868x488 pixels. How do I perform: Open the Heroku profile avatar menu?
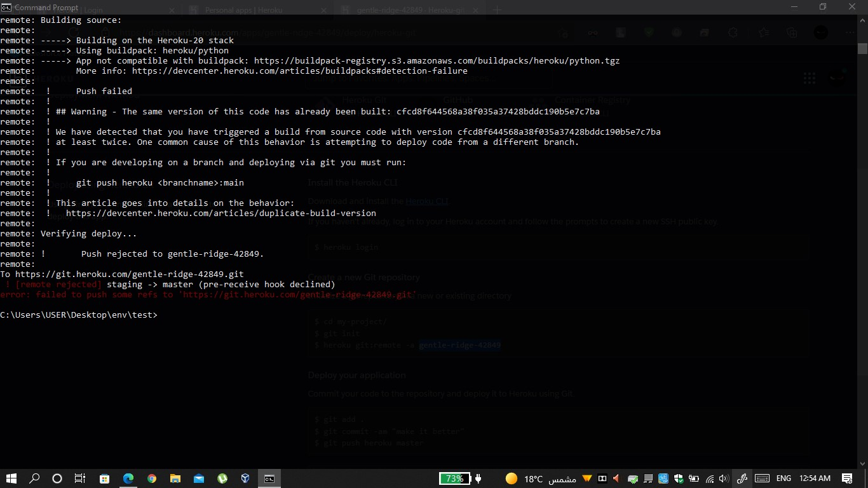point(837,78)
